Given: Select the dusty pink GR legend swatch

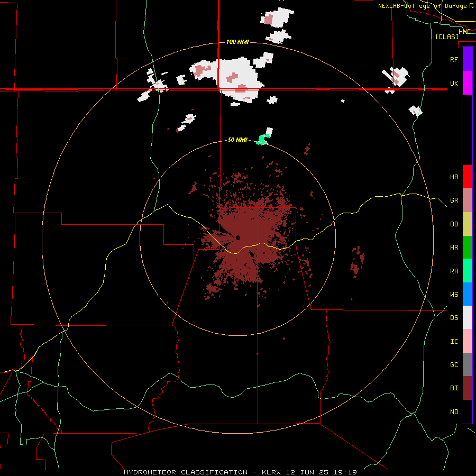Looking at the screenshot, I should pyautogui.click(x=467, y=200).
